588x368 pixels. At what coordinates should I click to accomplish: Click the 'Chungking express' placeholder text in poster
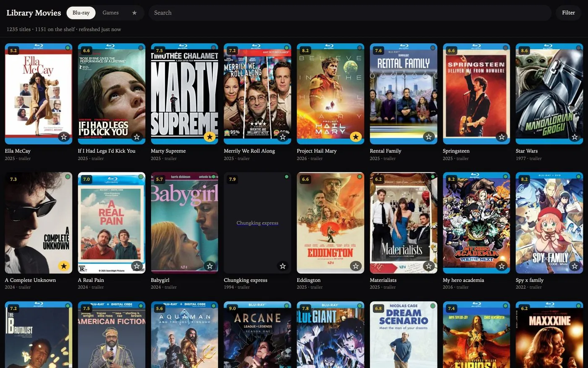257,223
